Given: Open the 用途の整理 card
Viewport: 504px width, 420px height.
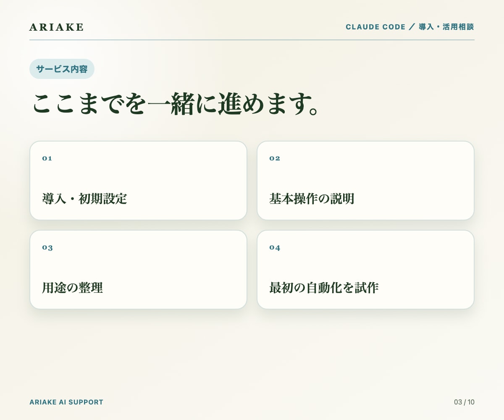Looking at the screenshot, I should point(138,270).
